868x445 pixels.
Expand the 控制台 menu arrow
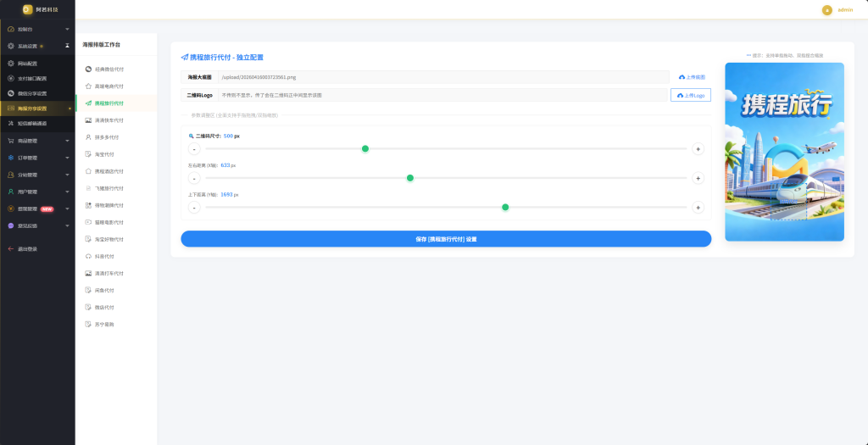67,29
